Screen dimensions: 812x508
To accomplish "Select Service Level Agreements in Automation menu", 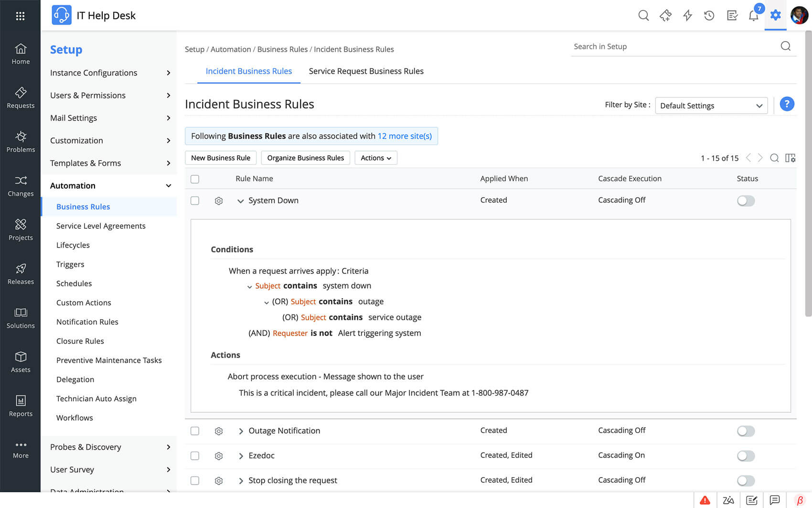I will click(101, 226).
